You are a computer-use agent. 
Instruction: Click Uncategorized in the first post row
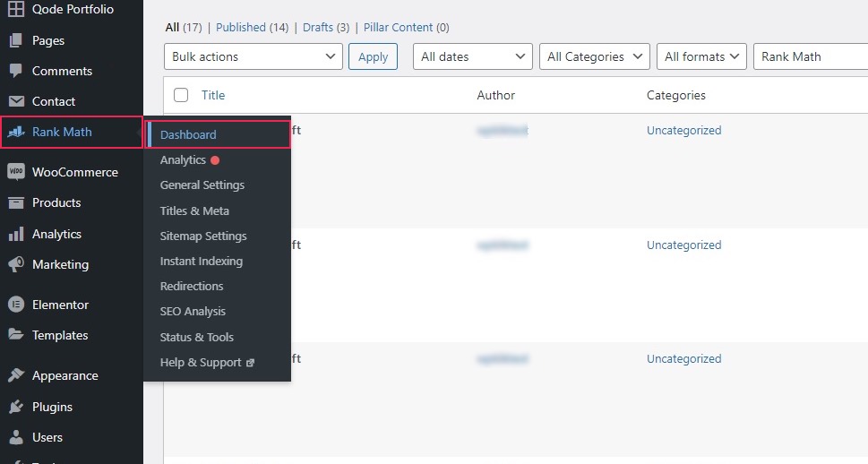tap(683, 130)
